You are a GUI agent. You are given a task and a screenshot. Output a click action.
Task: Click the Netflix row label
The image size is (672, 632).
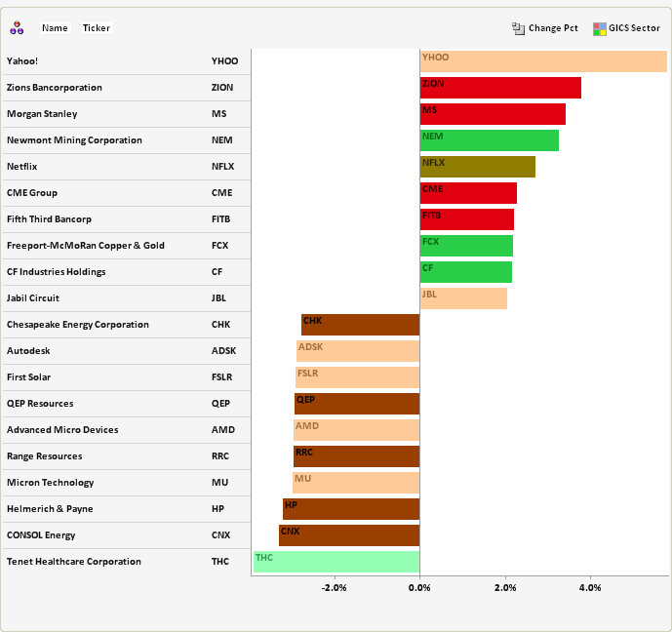coord(21,166)
